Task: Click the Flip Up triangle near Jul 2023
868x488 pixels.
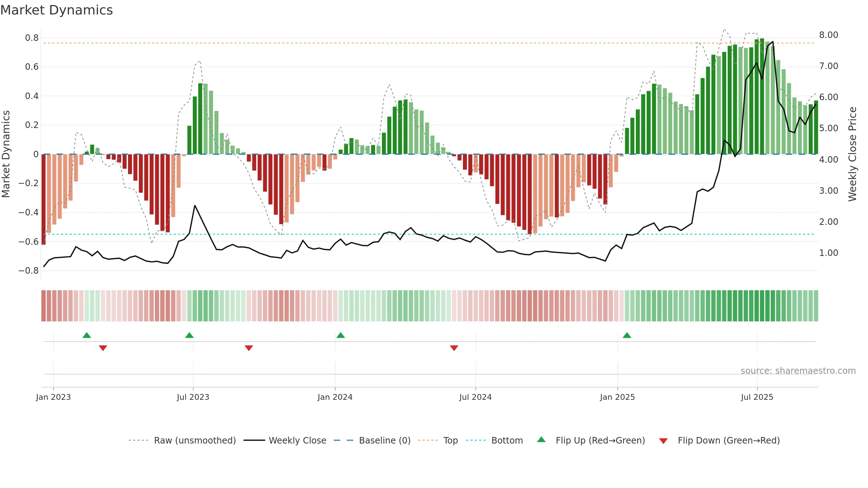Action: [189, 335]
